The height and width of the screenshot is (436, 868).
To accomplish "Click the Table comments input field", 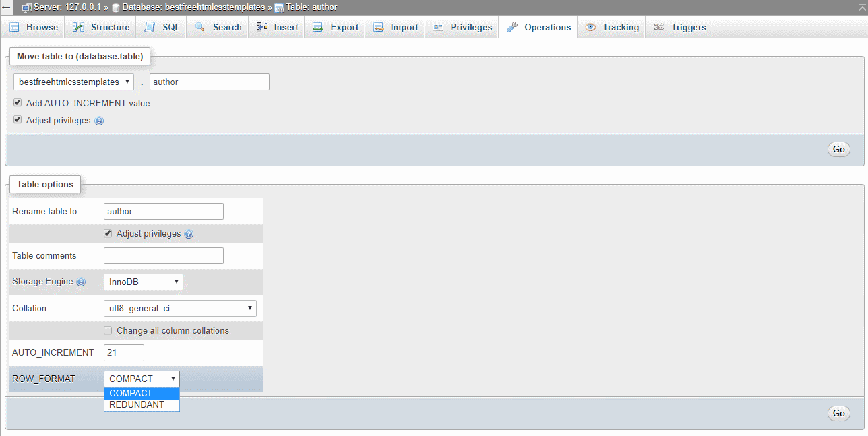I will (164, 255).
